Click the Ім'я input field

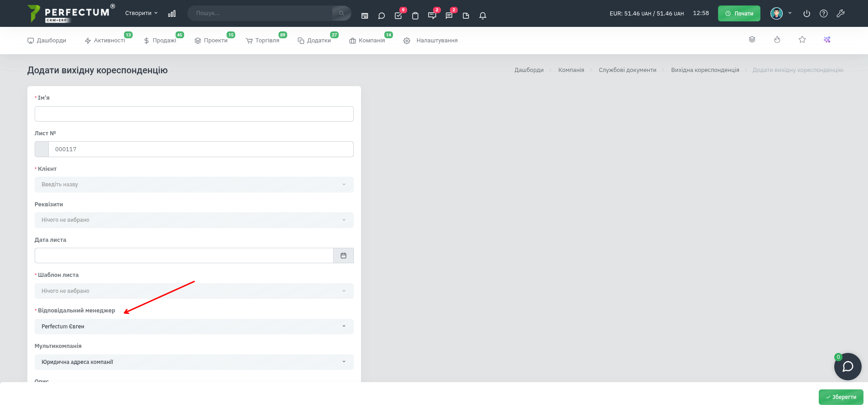coord(194,114)
